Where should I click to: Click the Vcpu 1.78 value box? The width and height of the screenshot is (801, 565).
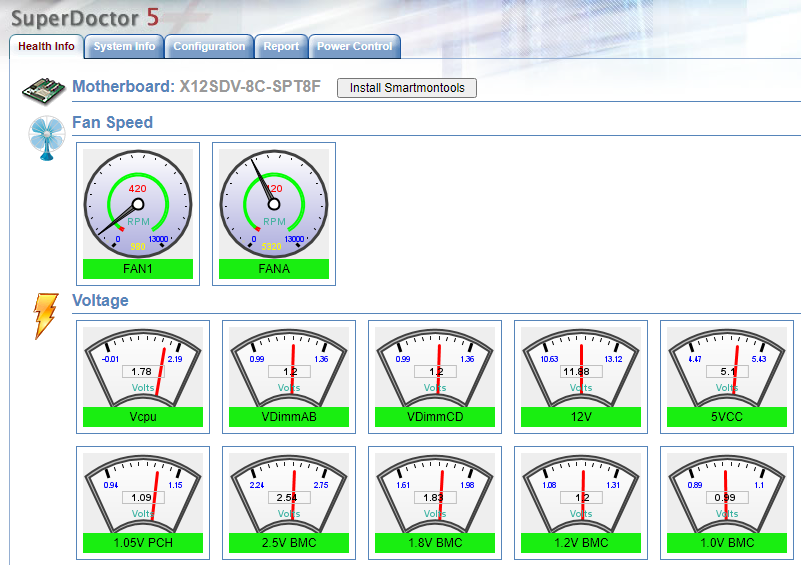143,371
